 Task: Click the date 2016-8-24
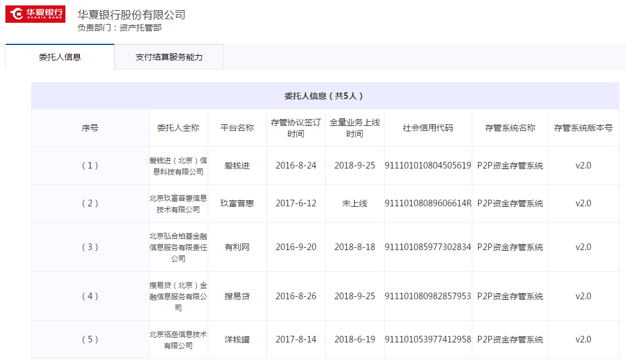coord(296,166)
